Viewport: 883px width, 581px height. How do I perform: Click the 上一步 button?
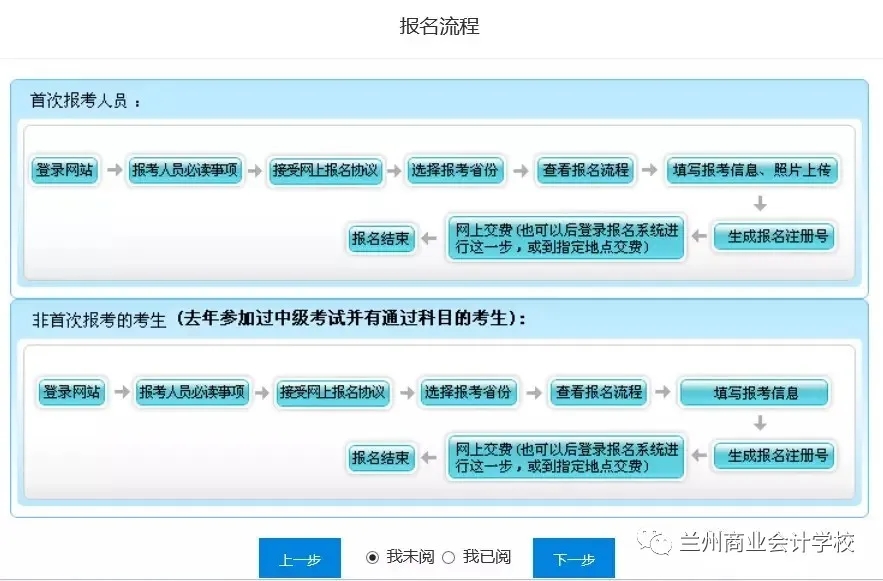point(299,559)
